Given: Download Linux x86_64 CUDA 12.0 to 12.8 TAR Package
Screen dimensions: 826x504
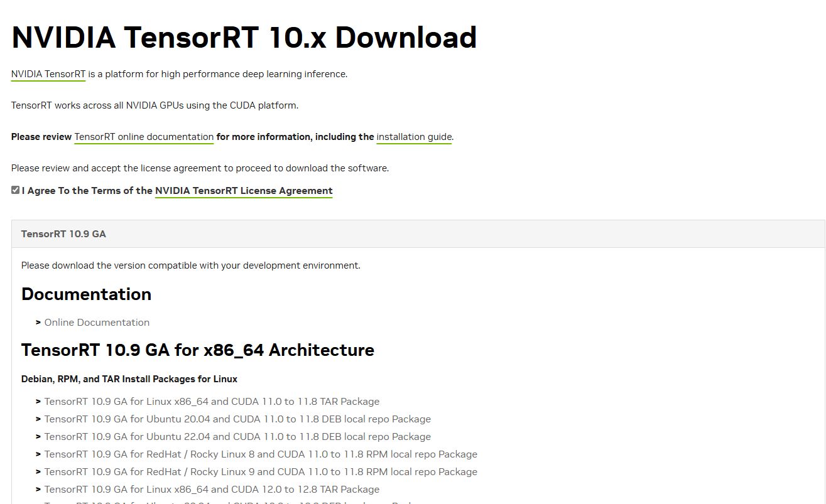Looking at the screenshot, I should click(x=212, y=490).
